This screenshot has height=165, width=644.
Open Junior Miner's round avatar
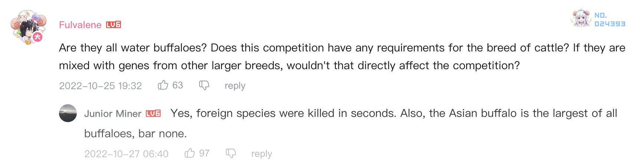click(x=68, y=113)
